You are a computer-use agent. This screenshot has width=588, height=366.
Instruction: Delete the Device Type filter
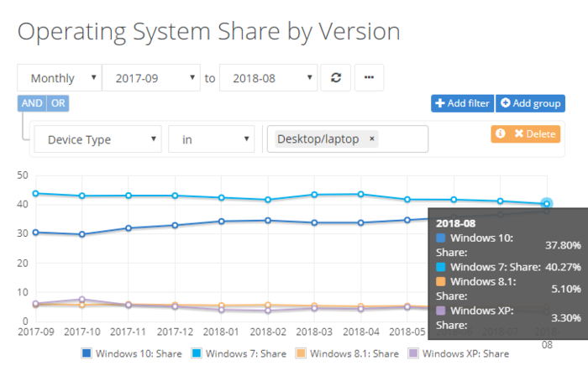tap(532, 133)
